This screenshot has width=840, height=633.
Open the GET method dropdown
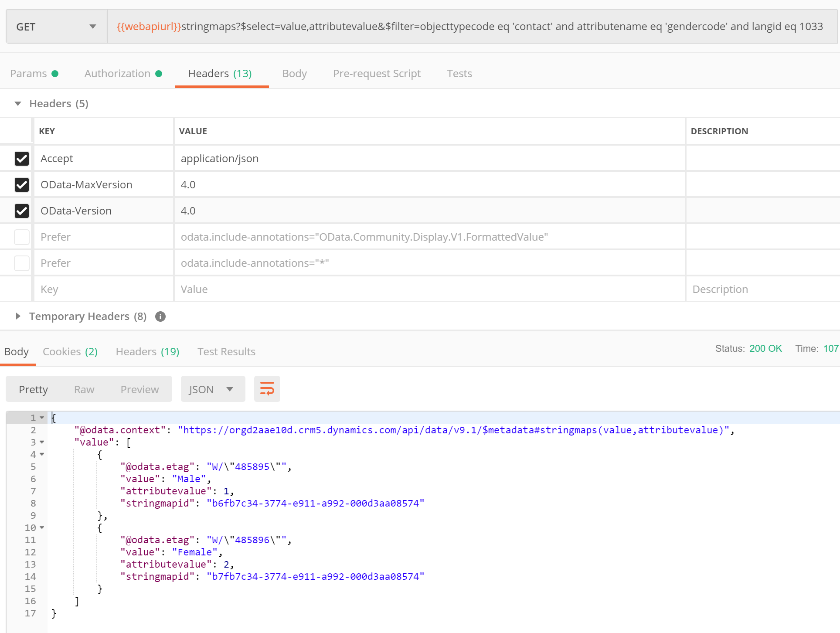click(57, 27)
